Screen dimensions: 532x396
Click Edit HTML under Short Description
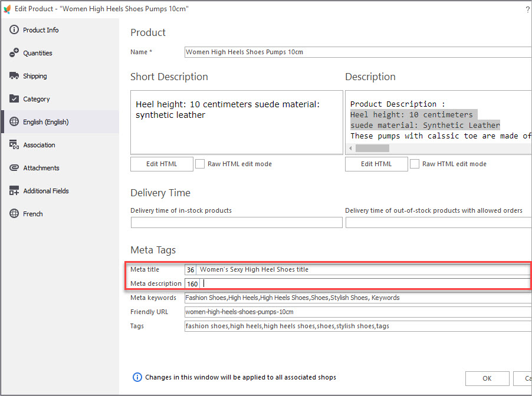coord(162,164)
